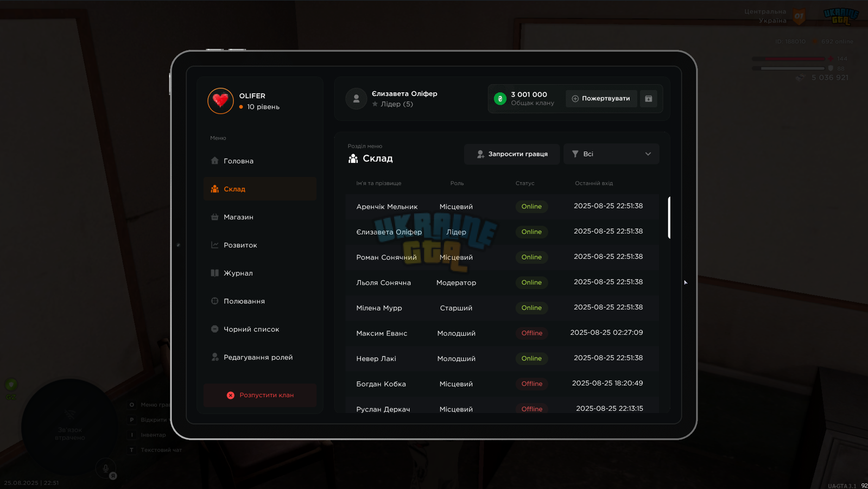Click the Запросити гравця button
The width and height of the screenshot is (868, 489).
(512, 154)
